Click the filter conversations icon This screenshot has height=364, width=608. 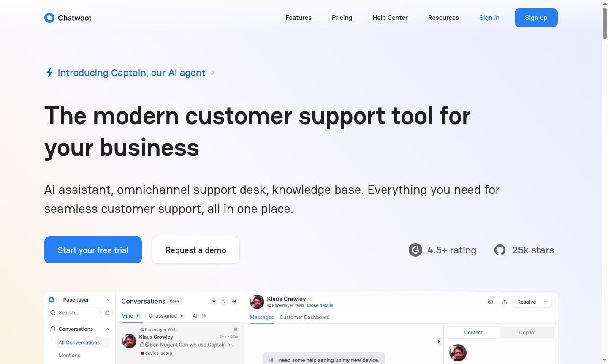point(214,301)
